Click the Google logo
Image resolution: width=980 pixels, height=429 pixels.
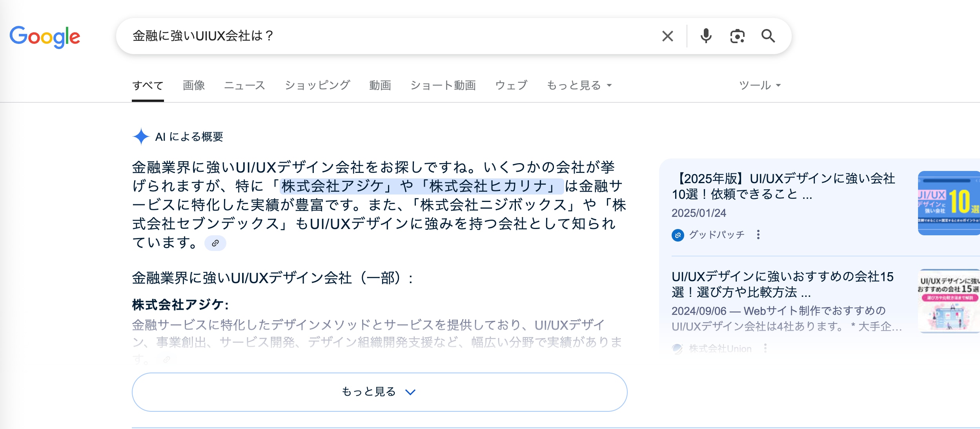[x=45, y=37]
